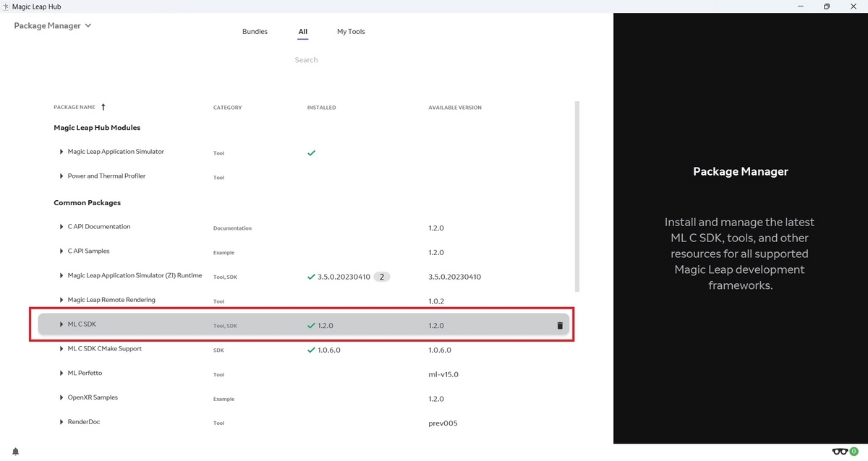Expand the OpenXR Samples row

pos(61,398)
